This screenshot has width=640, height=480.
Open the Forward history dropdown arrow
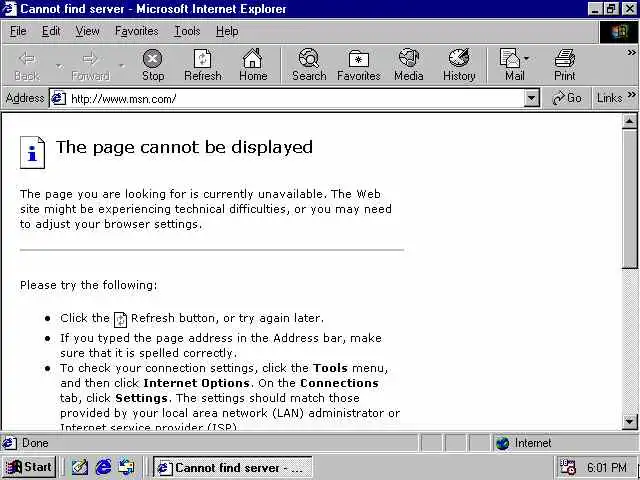point(121,65)
